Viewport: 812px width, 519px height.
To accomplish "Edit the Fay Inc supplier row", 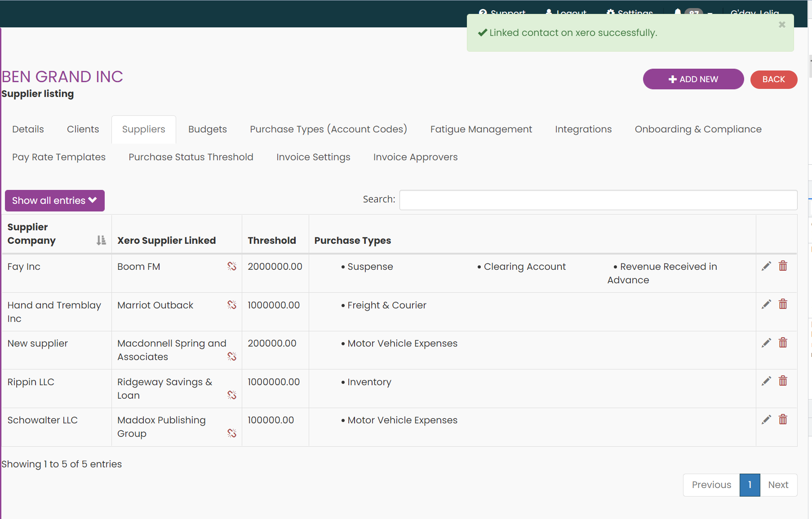I will pos(766,266).
